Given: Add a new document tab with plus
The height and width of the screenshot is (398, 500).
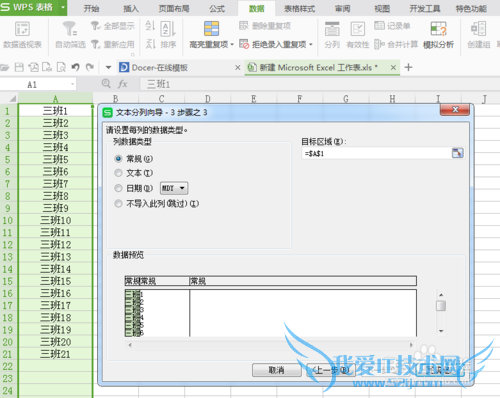Looking at the screenshot, I should tap(408, 67).
